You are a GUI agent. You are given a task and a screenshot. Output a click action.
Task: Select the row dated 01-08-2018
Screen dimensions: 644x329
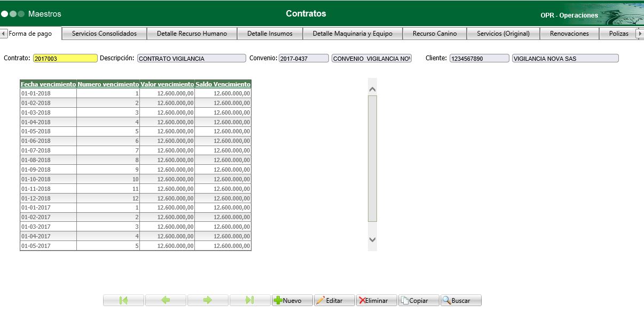point(136,160)
